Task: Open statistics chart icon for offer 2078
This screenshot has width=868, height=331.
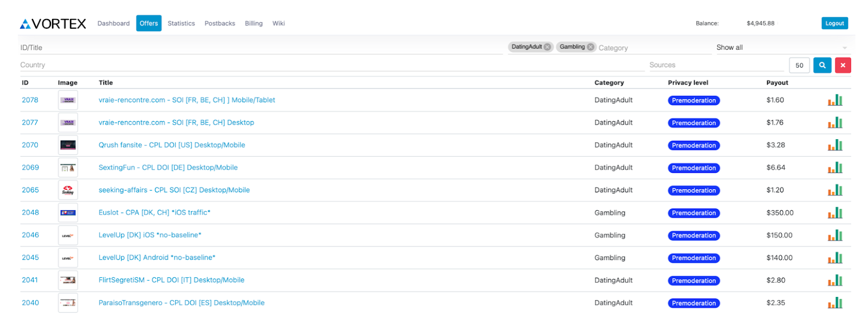Action: point(835,100)
